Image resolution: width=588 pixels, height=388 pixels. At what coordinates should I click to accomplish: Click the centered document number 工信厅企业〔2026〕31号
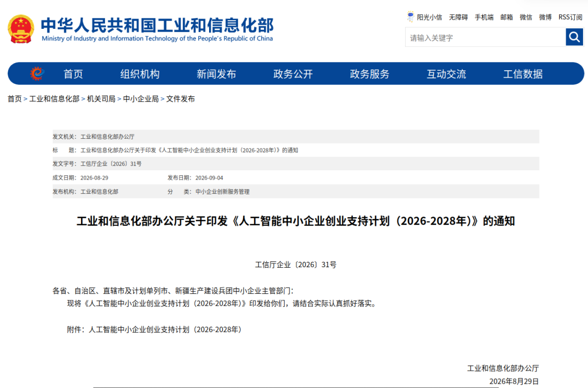click(x=296, y=264)
